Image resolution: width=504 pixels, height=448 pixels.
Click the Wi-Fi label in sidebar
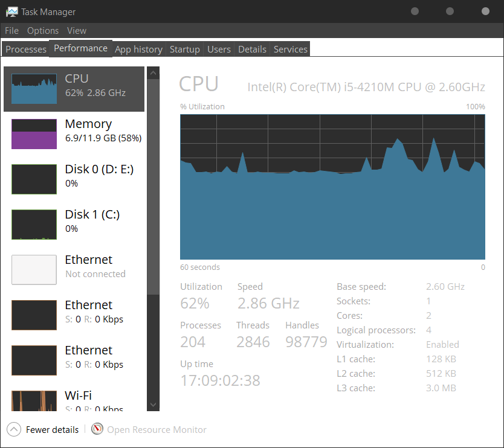[78, 395]
